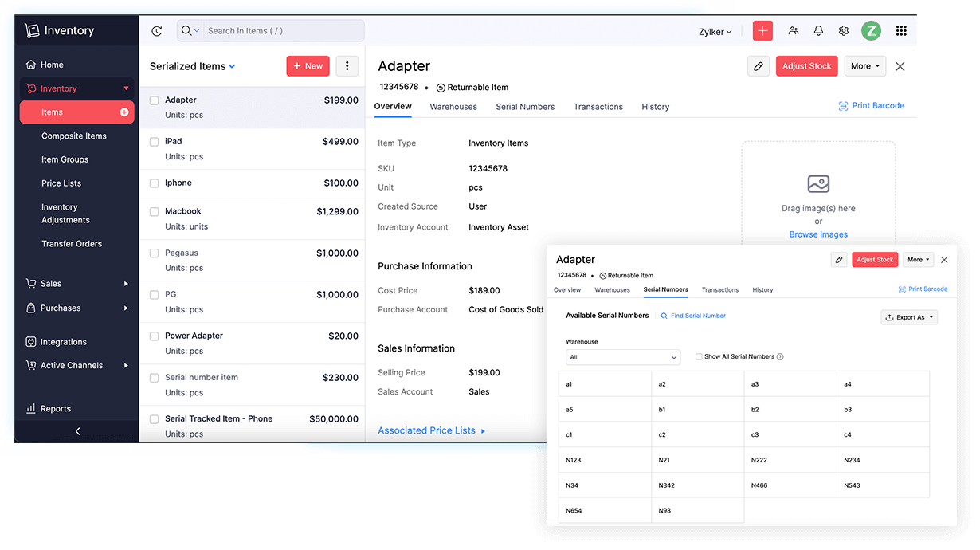Open the settings gear
This screenshot has height=550, width=980.
[844, 30]
